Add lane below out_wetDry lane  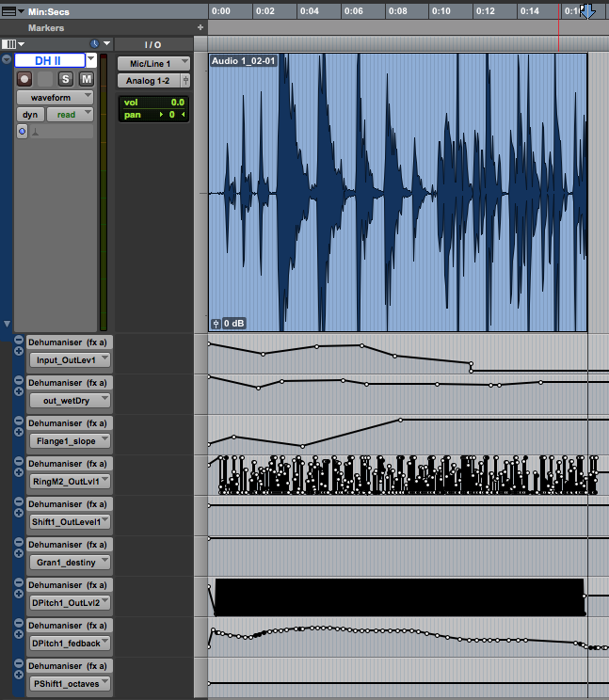coord(19,391)
